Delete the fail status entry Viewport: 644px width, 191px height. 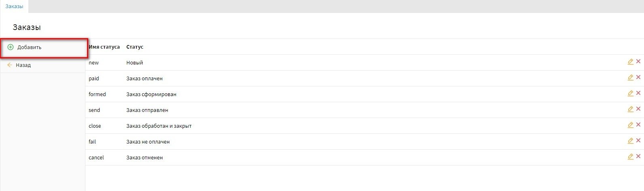tap(638, 141)
